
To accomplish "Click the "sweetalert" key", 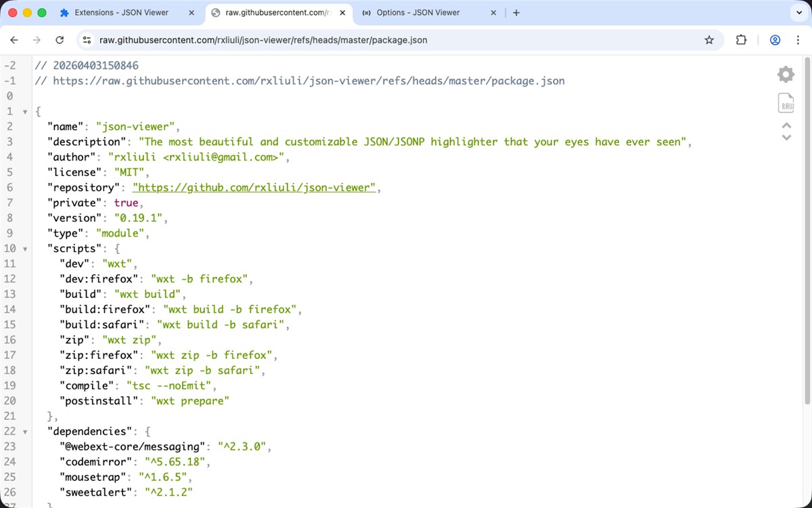I will point(96,492).
